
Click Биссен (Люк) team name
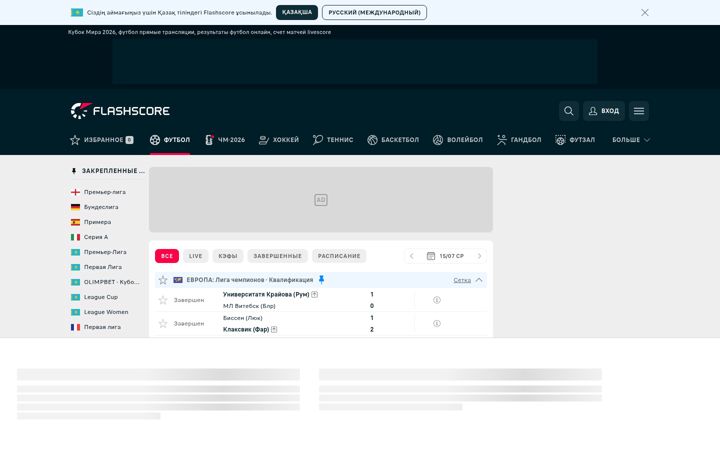(242, 318)
